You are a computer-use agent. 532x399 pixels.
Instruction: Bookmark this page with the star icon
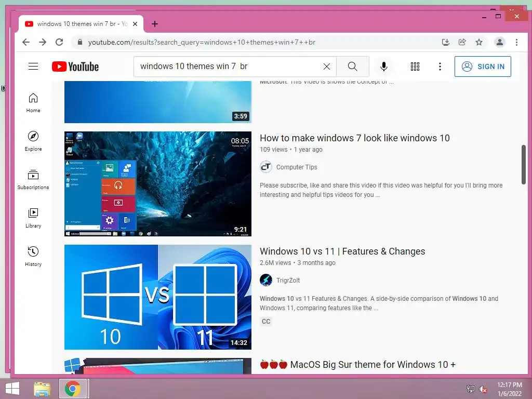tap(478, 42)
